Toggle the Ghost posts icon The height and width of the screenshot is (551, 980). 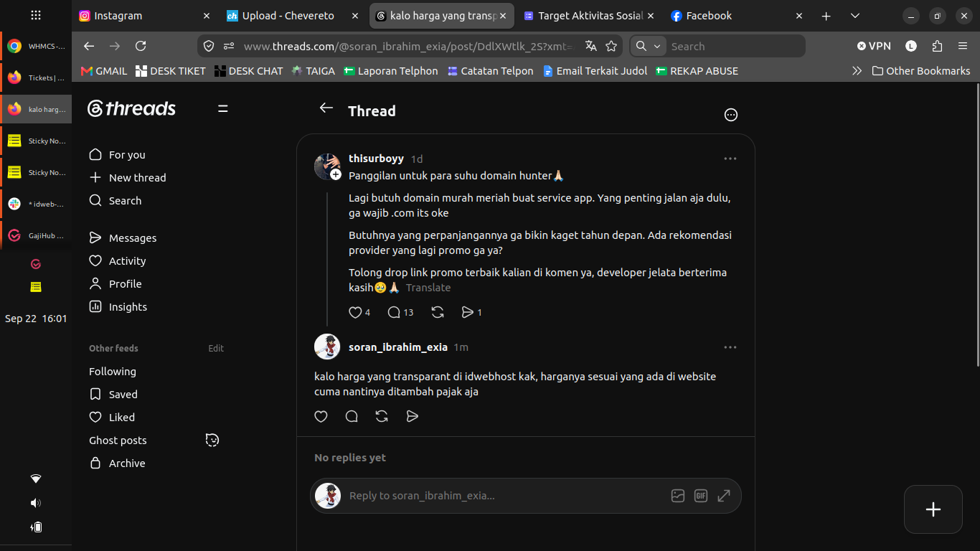(212, 440)
